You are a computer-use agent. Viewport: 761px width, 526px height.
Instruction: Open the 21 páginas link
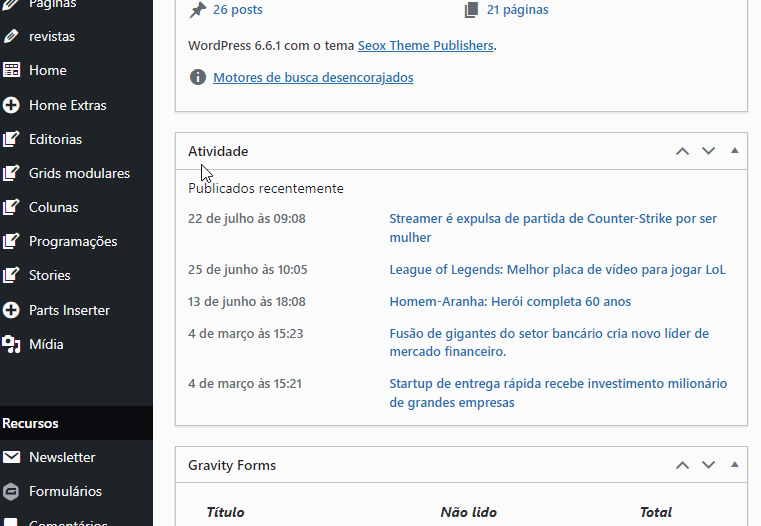click(x=517, y=10)
